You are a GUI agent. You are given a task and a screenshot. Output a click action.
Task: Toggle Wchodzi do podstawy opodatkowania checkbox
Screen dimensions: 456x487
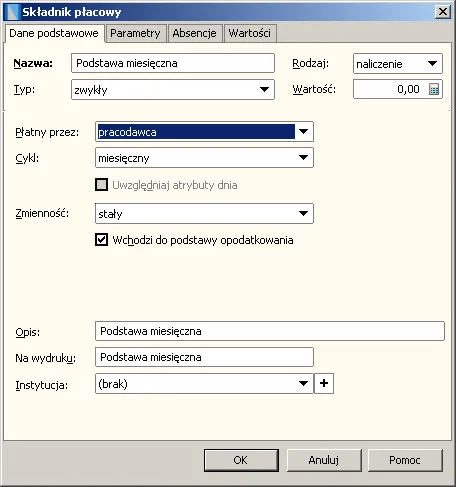101,240
